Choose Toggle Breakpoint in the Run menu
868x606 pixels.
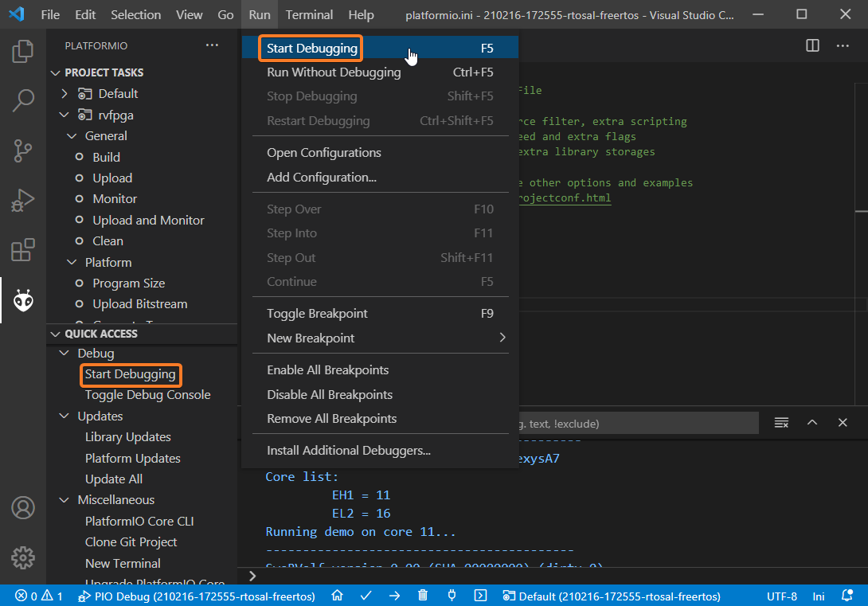[x=380, y=314]
